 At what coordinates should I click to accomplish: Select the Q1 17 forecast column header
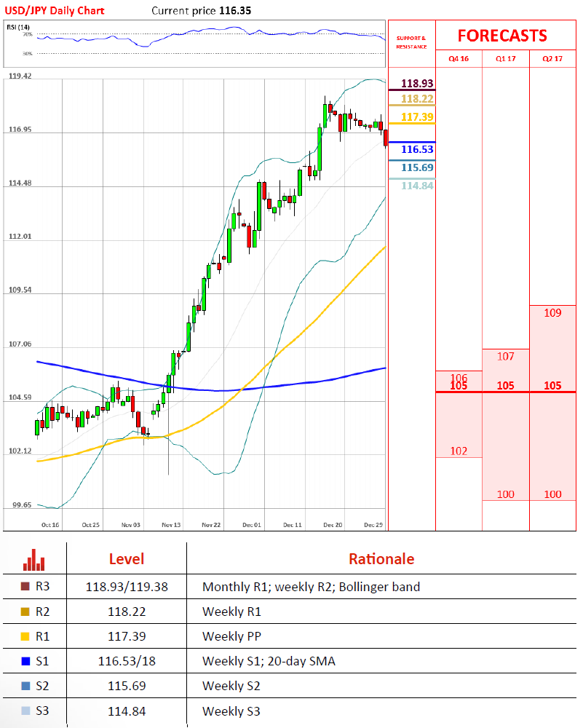[x=505, y=58]
